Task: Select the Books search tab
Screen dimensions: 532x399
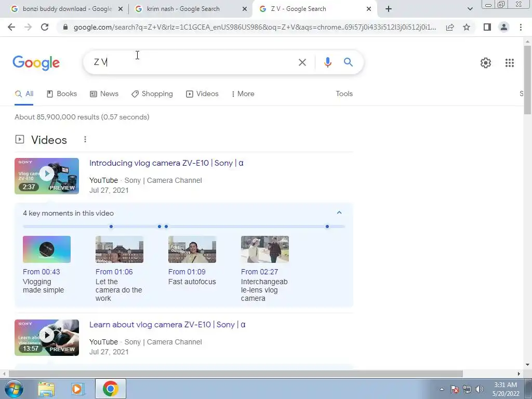Action: (62, 94)
